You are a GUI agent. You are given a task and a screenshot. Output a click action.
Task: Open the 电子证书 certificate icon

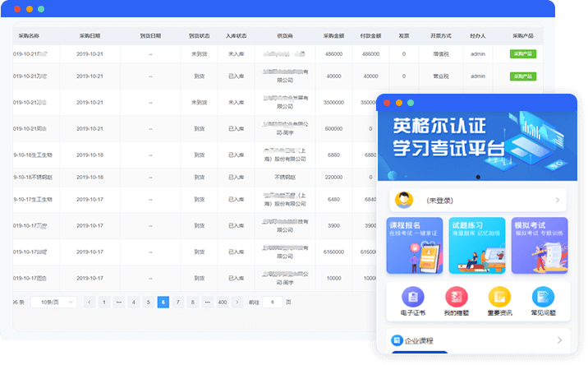[413, 298]
